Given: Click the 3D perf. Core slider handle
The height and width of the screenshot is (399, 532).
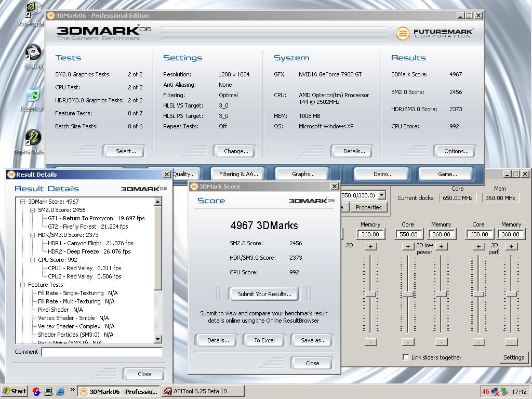Looking at the screenshot, I should click(478, 295).
